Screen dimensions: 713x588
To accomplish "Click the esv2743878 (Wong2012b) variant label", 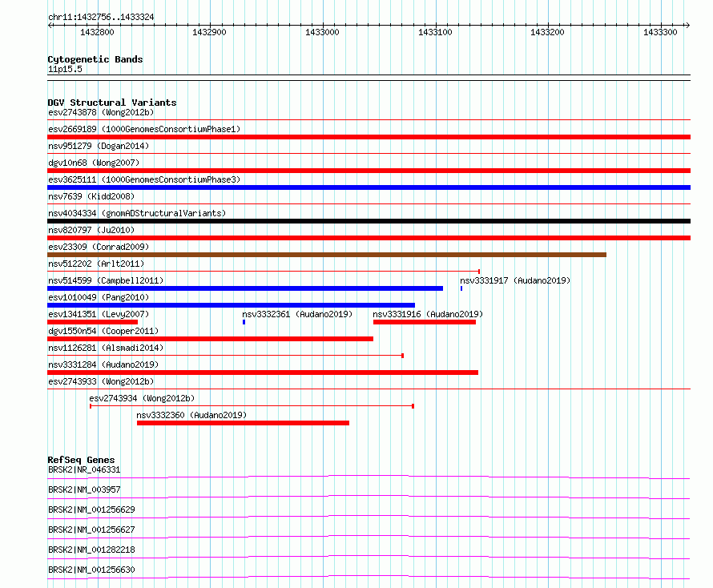I will pyautogui.click(x=101, y=112).
